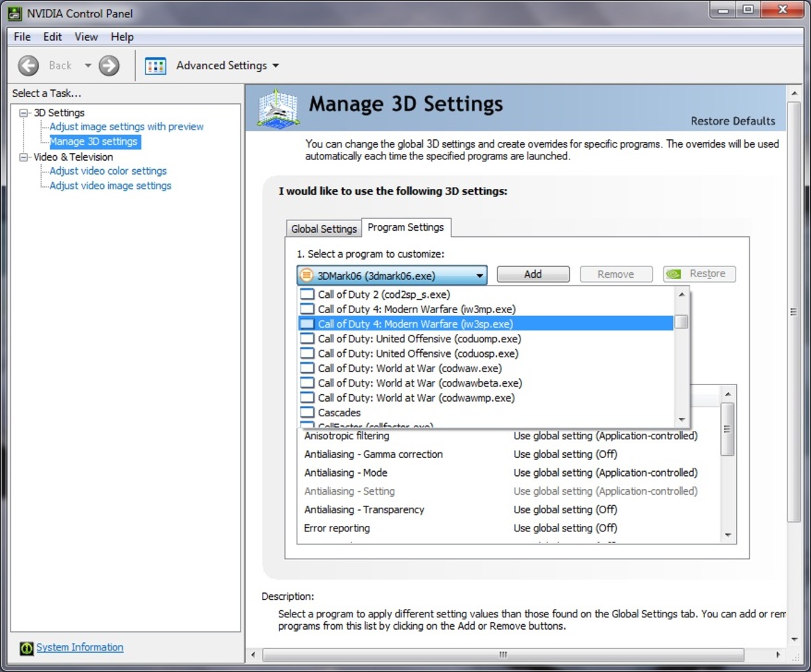Select Call of Duty: World at War (codwaw.exe)
The image size is (811, 672).
(x=409, y=369)
